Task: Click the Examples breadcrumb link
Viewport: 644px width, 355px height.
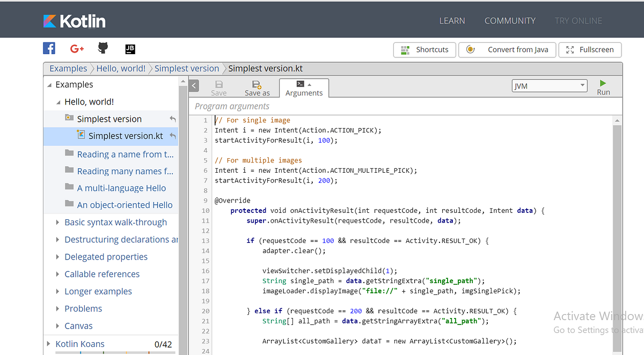Action: click(68, 69)
